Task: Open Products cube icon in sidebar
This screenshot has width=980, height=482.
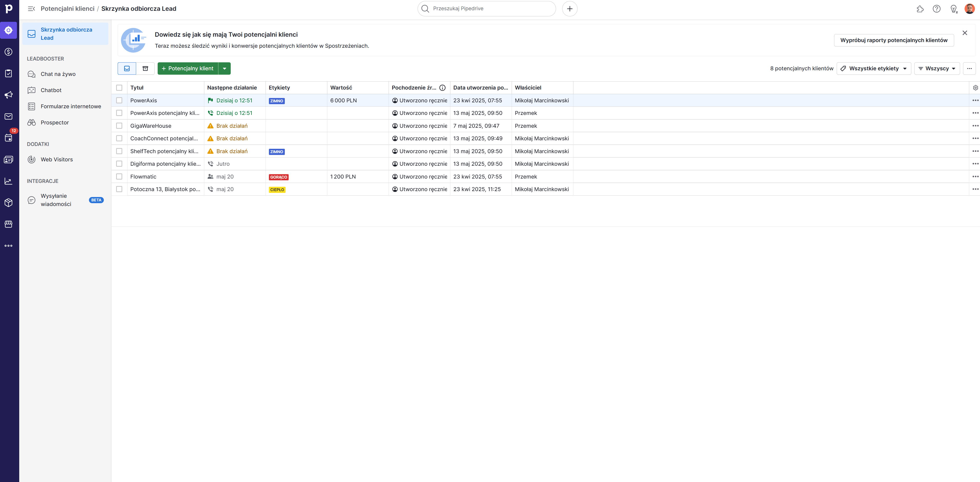Action: (x=8, y=203)
